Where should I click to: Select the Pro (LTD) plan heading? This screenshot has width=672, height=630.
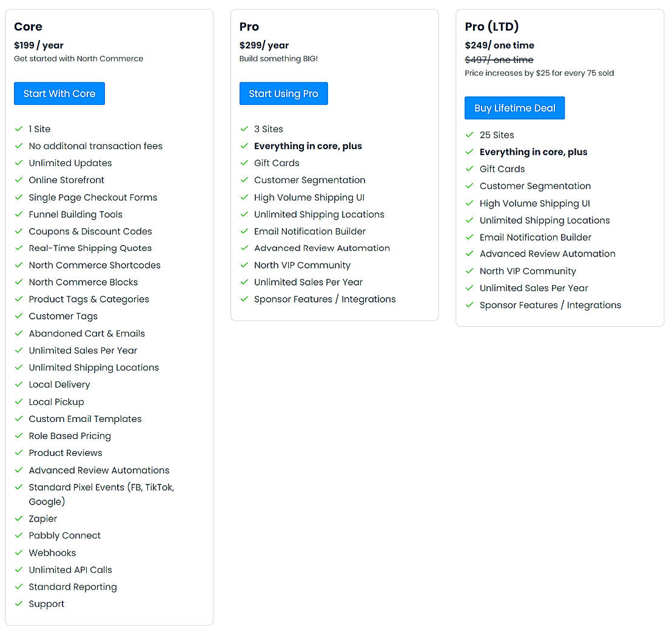(x=492, y=27)
